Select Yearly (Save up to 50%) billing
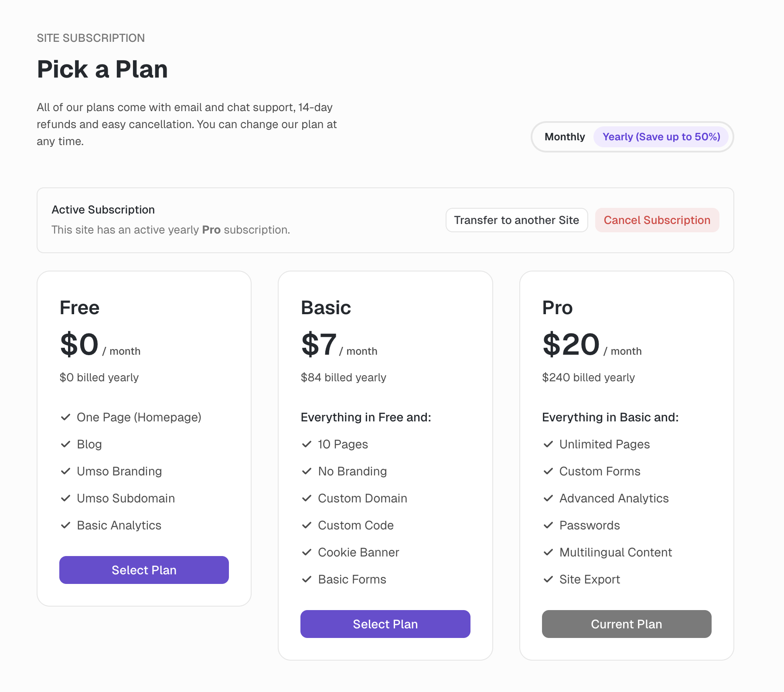This screenshot has width=784, height=692. point(661,137)
